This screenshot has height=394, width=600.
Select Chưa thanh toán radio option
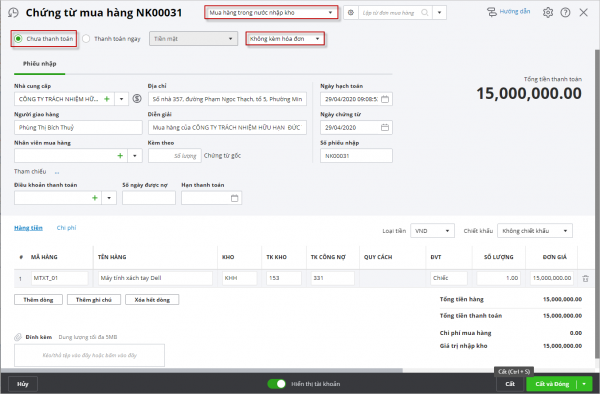(x=18, y=39)
